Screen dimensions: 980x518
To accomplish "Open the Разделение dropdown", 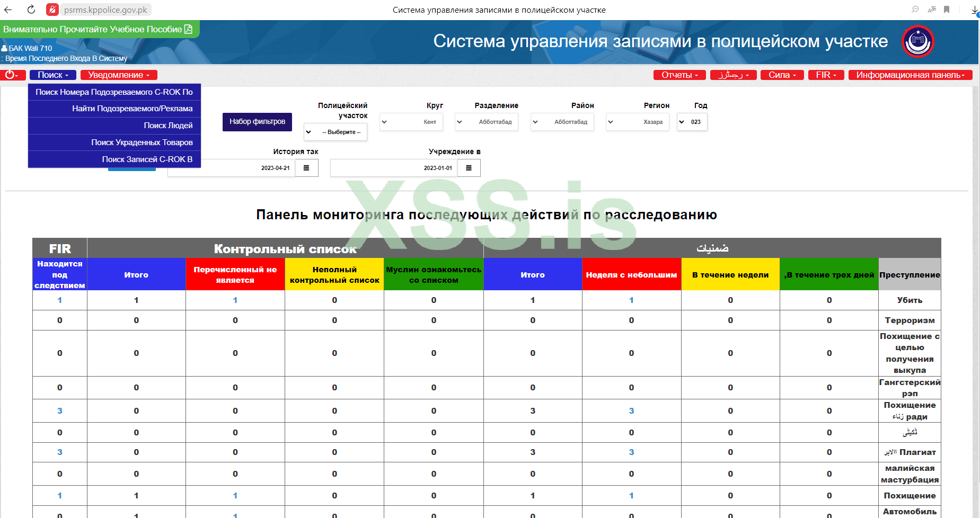I will pos(487,122).
